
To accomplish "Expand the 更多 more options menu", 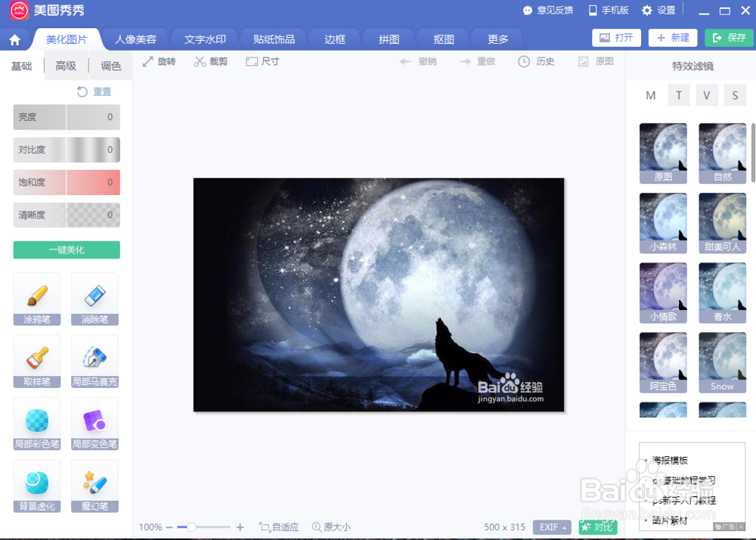I will click(x=497, y=37).
